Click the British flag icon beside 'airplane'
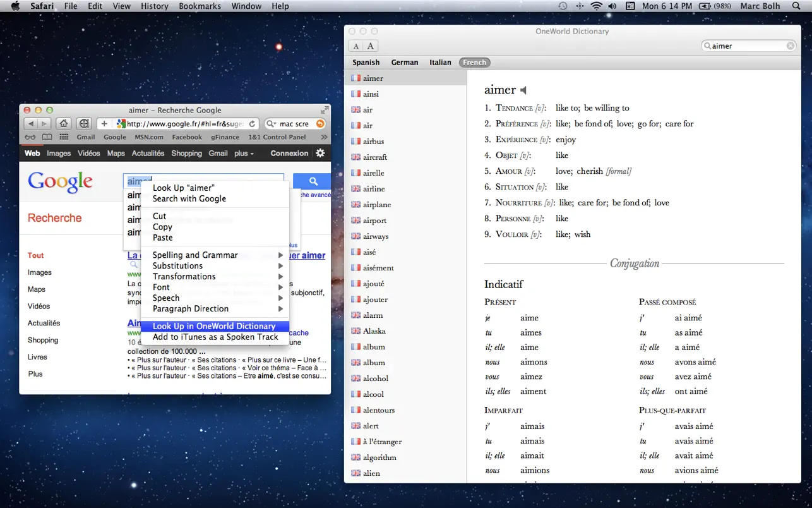 (355, 204)
